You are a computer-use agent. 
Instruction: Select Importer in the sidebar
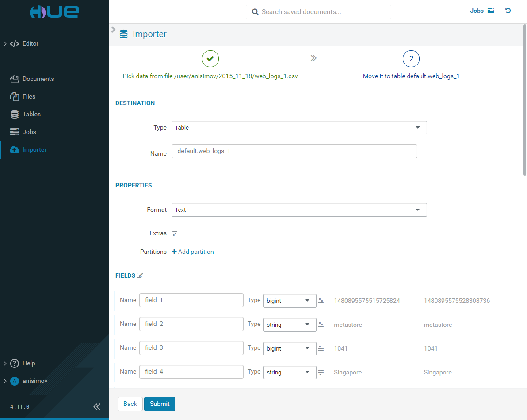pos(34,150)
